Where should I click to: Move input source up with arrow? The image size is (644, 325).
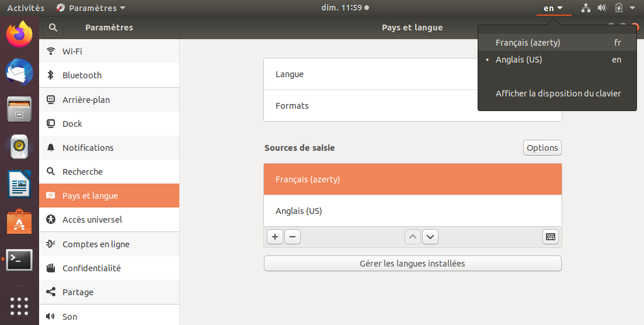[412, 237]
